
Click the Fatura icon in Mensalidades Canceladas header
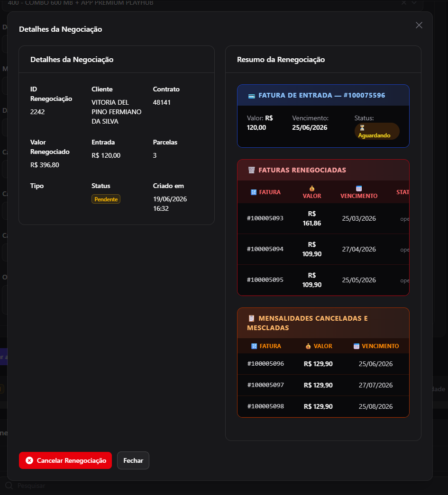254,346
